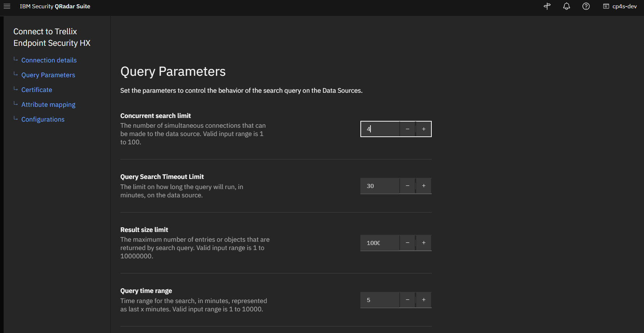Open Attribute mapping section
Screen dimensions: 644x333
click(x=48, y=105)
